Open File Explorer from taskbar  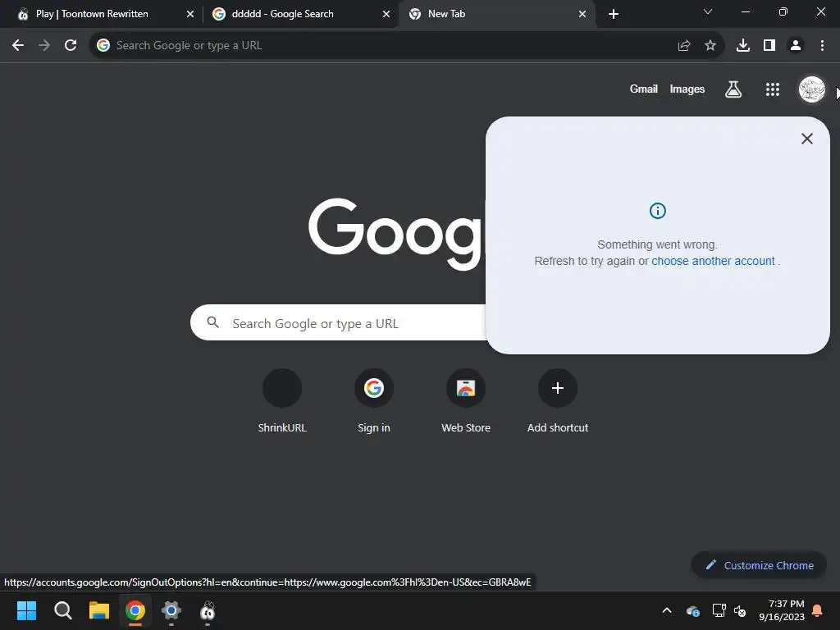[99, 610]
